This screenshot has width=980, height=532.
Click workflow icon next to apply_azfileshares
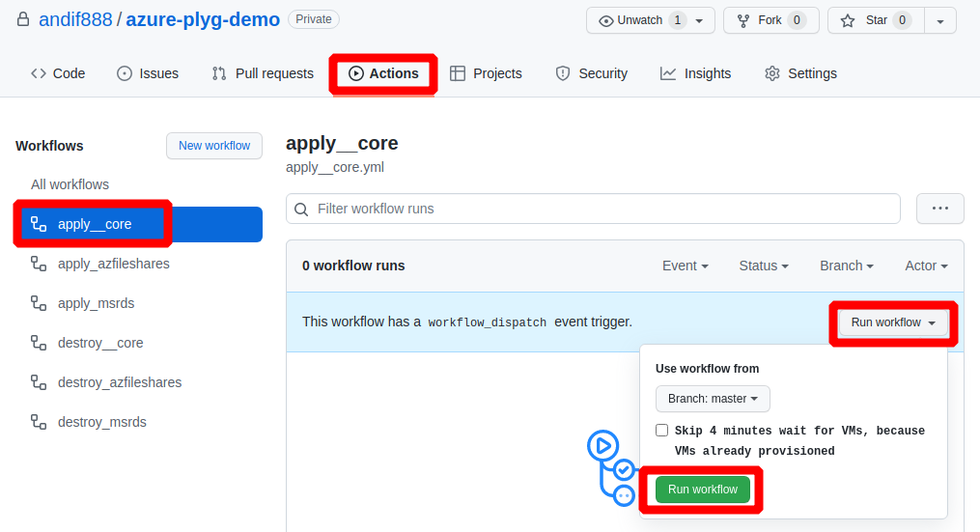click(39, 264)
